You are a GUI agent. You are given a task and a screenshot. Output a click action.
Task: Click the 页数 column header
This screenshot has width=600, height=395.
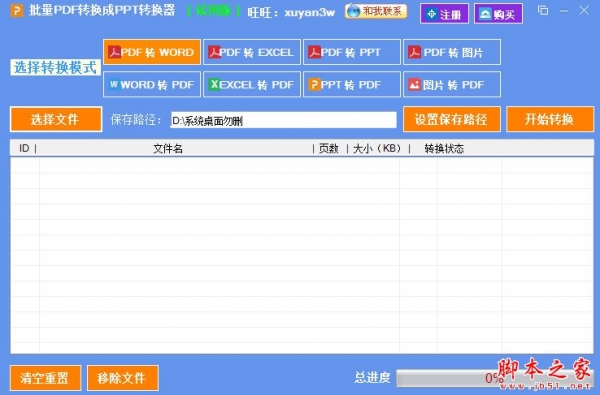[329, 148]
